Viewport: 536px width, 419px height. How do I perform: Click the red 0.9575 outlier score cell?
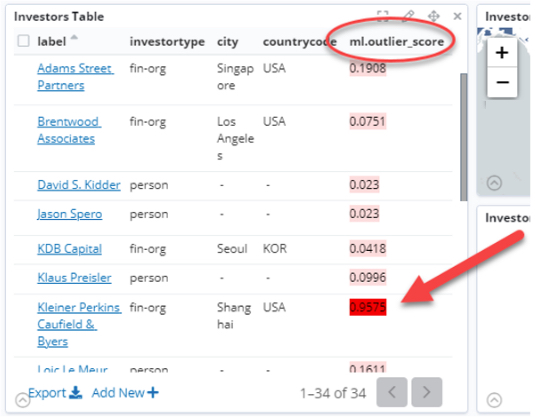(368, 307)
